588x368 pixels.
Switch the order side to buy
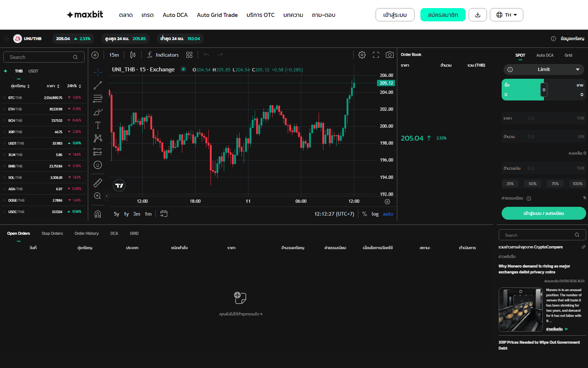(x=522, y=90)
